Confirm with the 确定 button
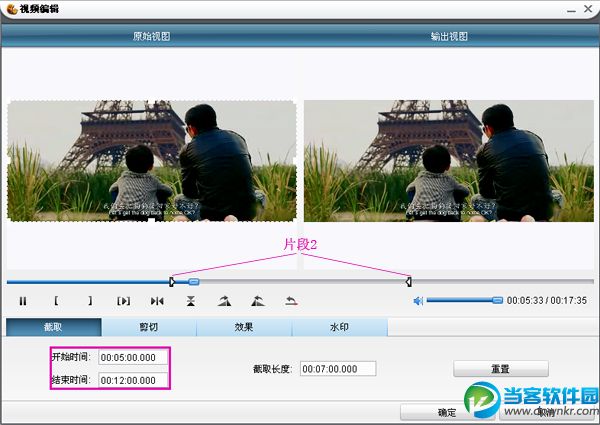Viewport: 600px width, 425px height. [x=447, y=412]
